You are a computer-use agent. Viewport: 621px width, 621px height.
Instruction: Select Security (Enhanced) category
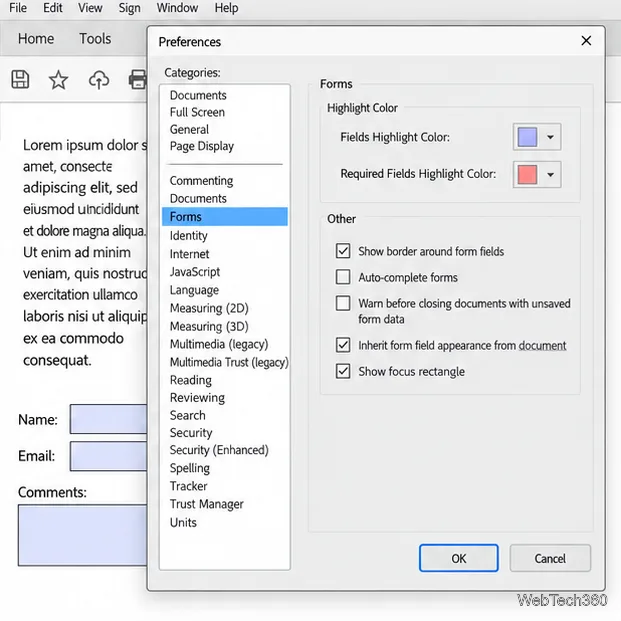[x=219, y=450]
